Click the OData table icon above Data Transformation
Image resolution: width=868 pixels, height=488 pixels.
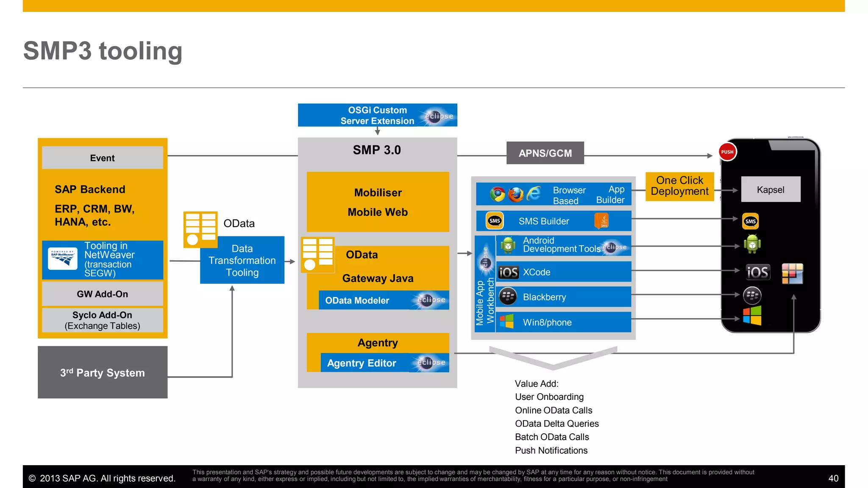click(200, 229)
